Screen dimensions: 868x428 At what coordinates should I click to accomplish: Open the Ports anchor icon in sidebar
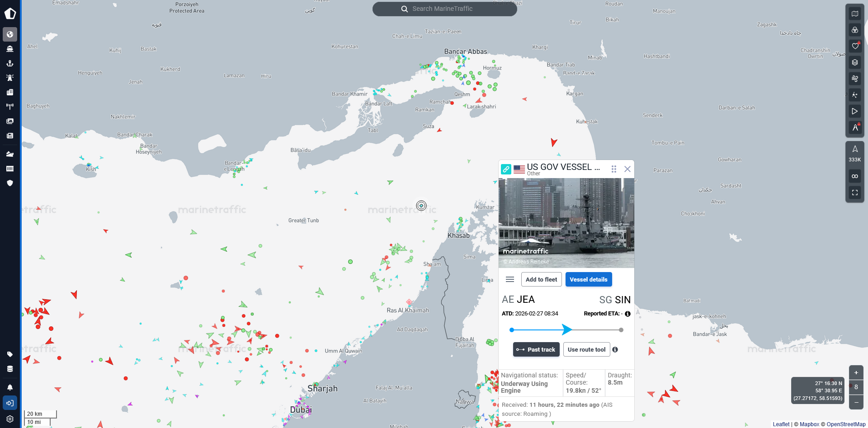click(x=10, y=63)
